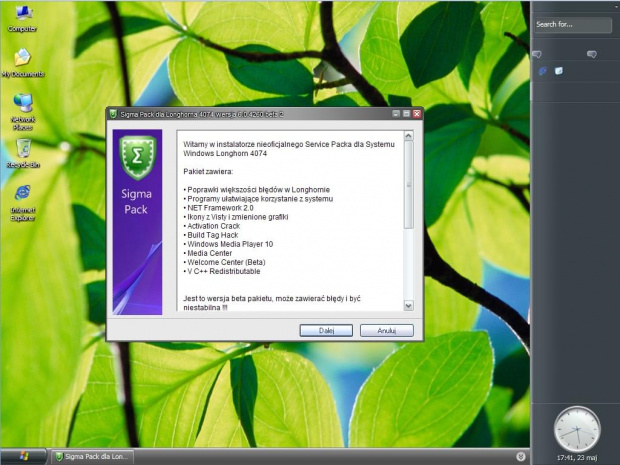Click the installer text scroll up arrow

coord(408,136)
